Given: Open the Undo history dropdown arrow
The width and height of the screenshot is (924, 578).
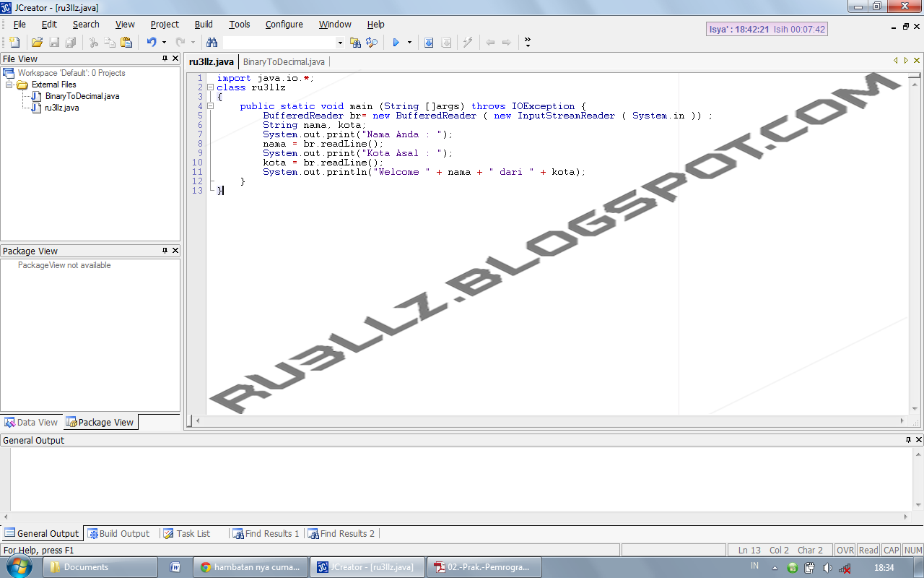Looking at the screenshot, I should 164,42.
